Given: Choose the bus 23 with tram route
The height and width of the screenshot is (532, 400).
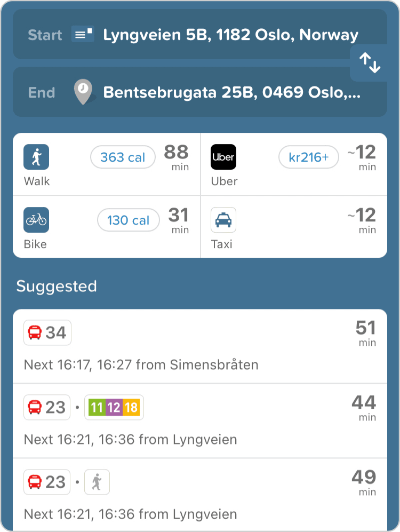Looking at the screenshot, I should 199,420.
